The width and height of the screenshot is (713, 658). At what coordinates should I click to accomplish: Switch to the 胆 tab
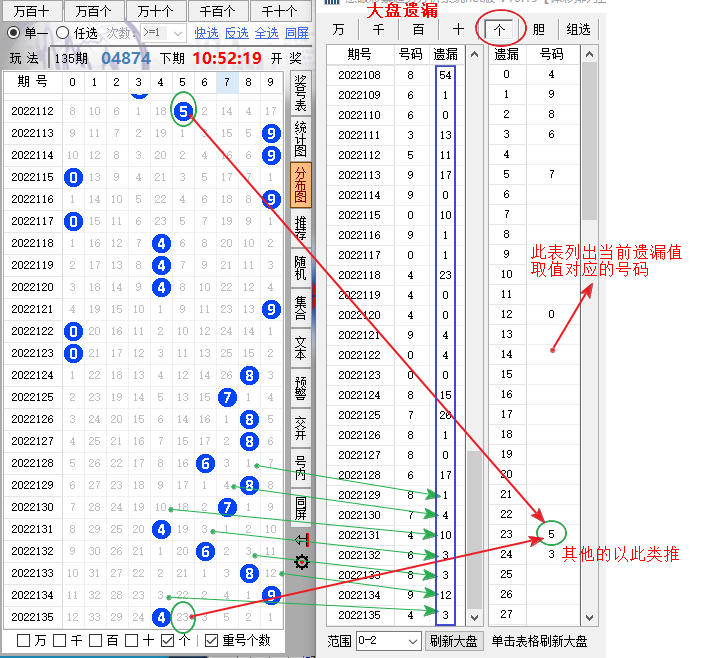click(539, 30)
